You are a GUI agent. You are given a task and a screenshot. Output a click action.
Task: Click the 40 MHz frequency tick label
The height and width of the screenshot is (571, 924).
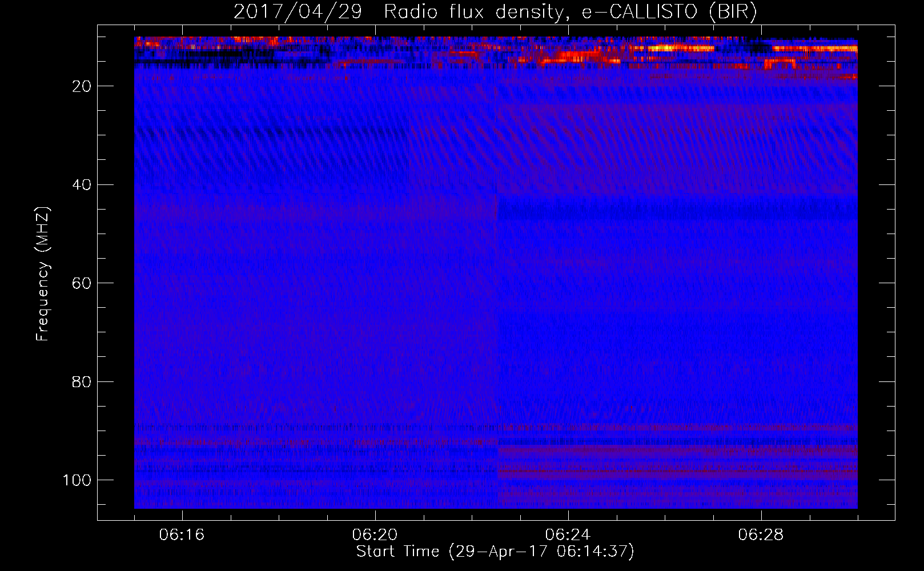[x=82, y=185]
